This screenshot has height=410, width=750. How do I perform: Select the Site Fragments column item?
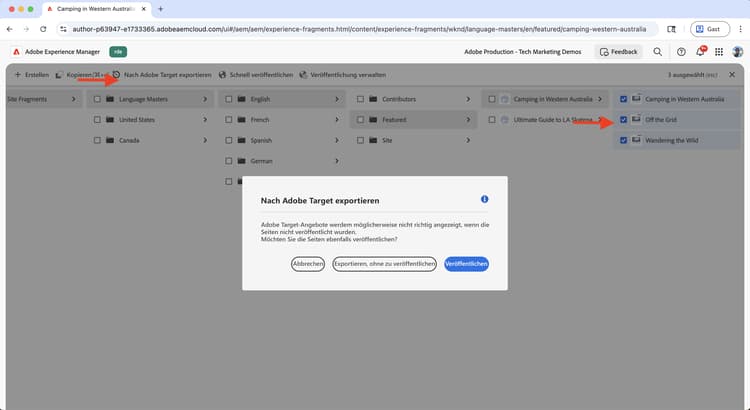42,99
